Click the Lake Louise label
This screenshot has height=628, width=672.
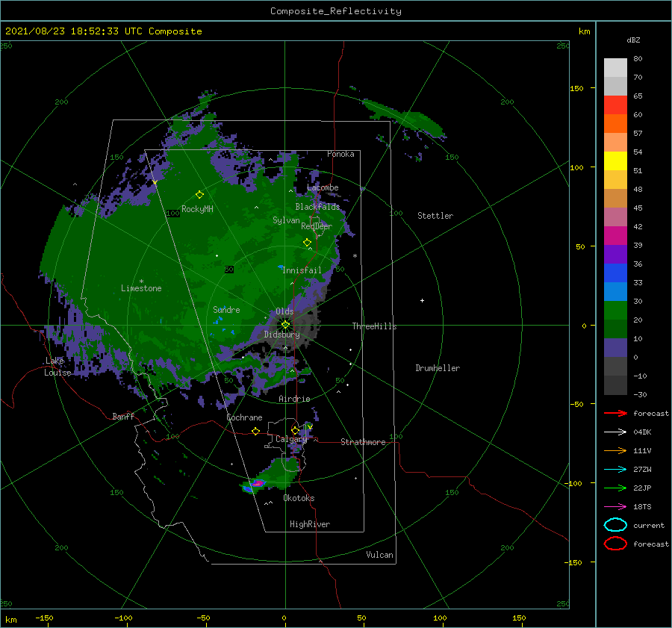(58, 367)
